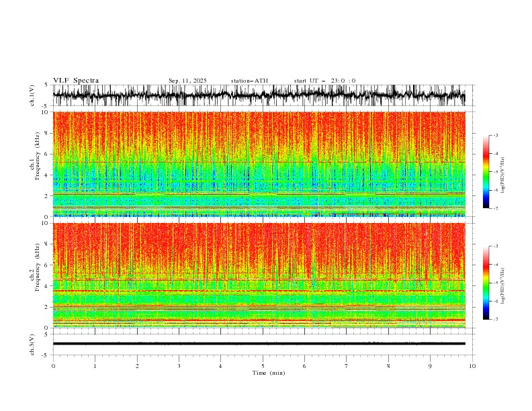This screenshot has width=532, height=411.
Task: Click the ch.2 colorbar log(PSD) label
Action: click(x=503, y=286)
